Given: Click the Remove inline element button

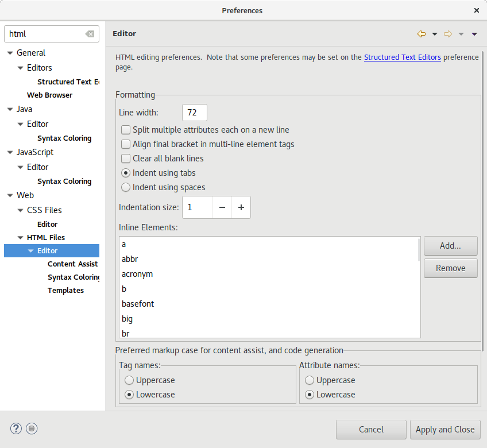Looking at the screenshot, I should point(450,268).
